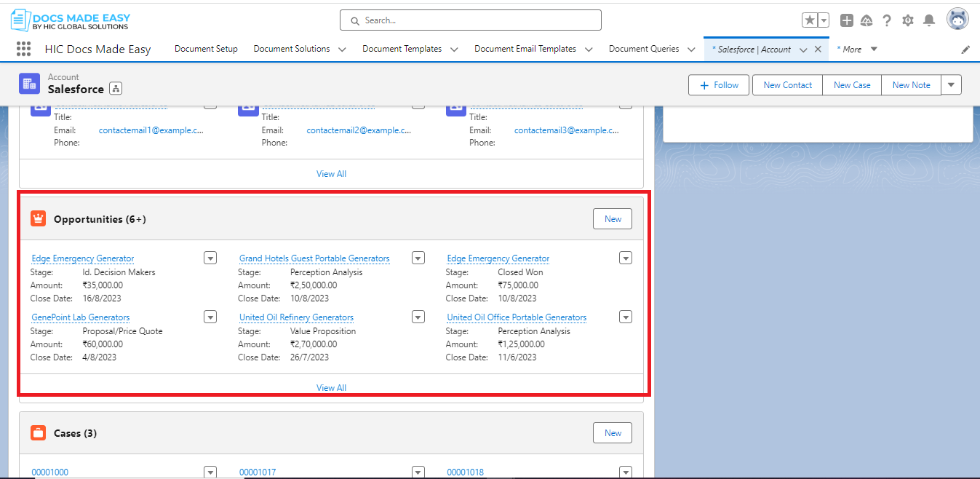Show actions for Closed Won Edge Emergency Generator
980x479 pixels.
[x=626, y=258]
